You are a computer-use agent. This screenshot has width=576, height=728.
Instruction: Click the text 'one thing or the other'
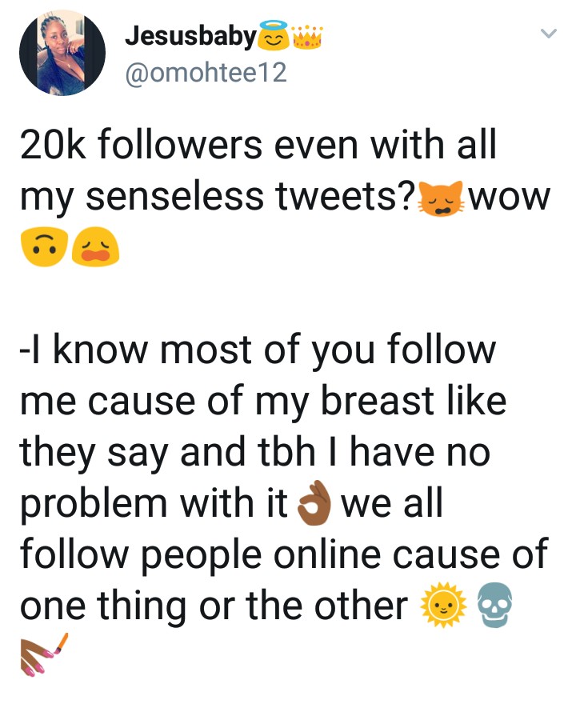(213, 607)
